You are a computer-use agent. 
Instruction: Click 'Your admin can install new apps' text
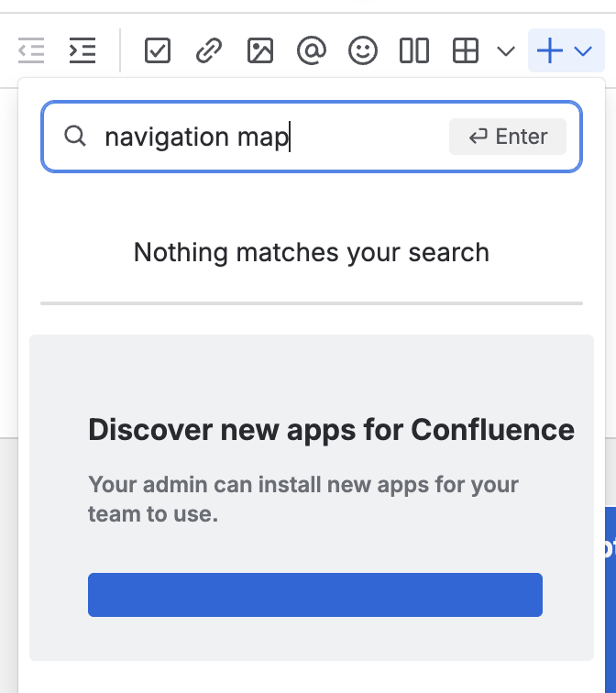coord(303,485)
